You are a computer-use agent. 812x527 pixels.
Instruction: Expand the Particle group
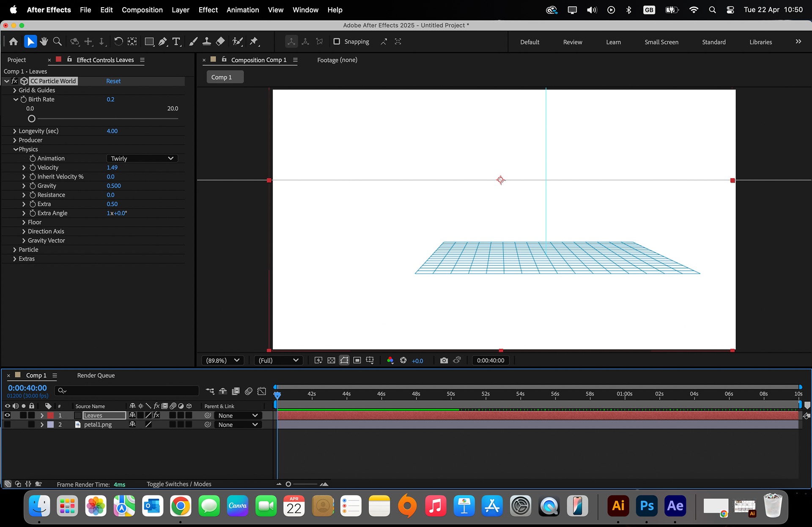[15, 250]
